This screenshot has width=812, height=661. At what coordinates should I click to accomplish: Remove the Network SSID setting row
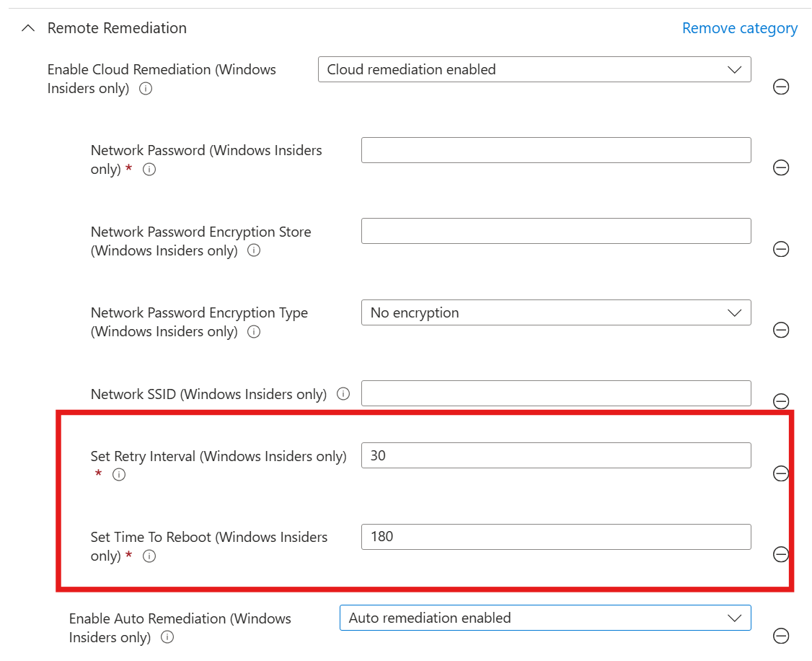tap(781, 401)
